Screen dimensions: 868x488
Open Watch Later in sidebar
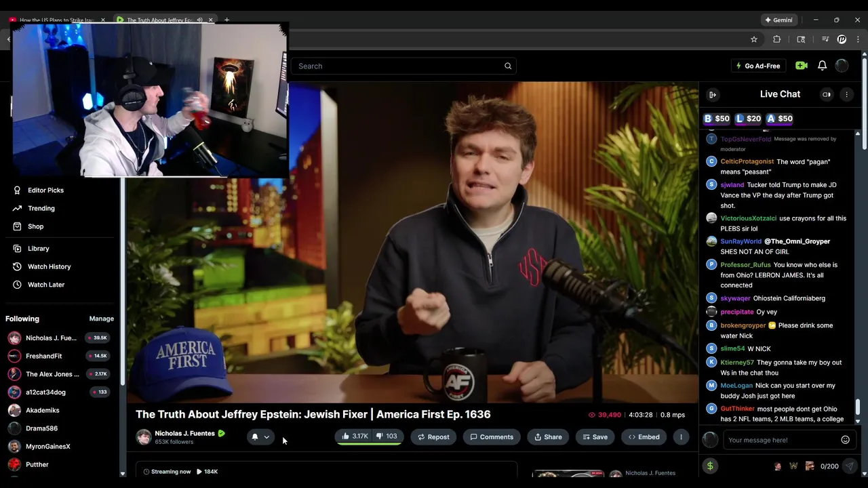[x=46, y=285]
